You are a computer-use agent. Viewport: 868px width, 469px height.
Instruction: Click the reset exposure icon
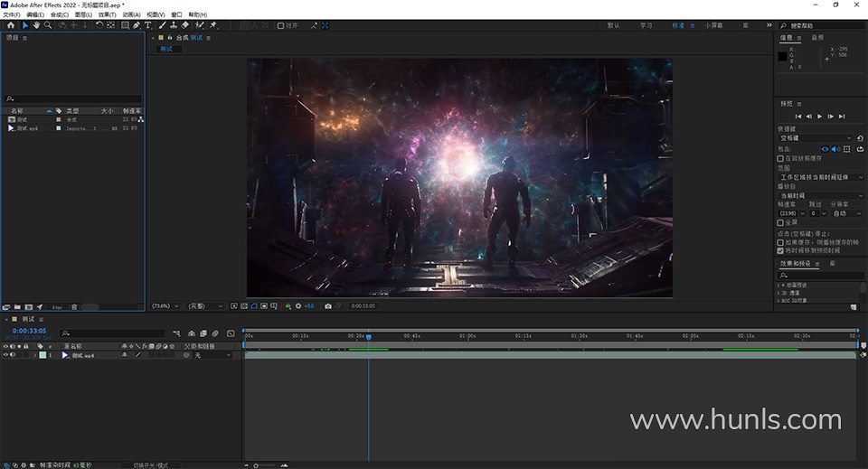click(x=298, y=305)
